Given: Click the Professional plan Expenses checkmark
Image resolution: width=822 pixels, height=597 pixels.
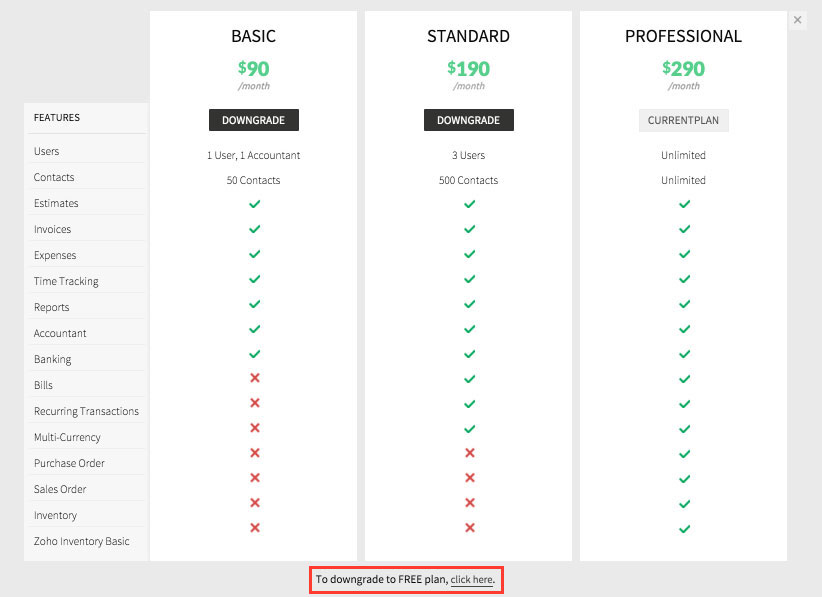Looking at the screenshot, I should [685, 254].
